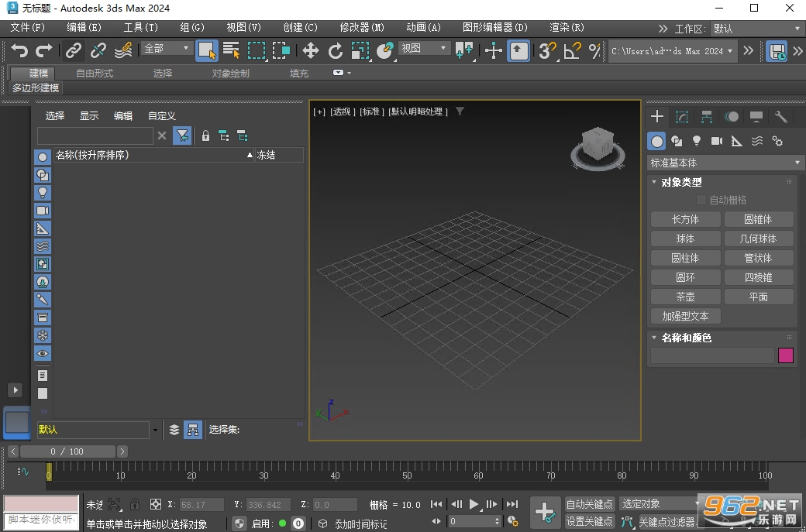The height and width of the screenshot is (532, 806).
Task: Select Lights category in Create panel
Action: [x=697, y=141]
